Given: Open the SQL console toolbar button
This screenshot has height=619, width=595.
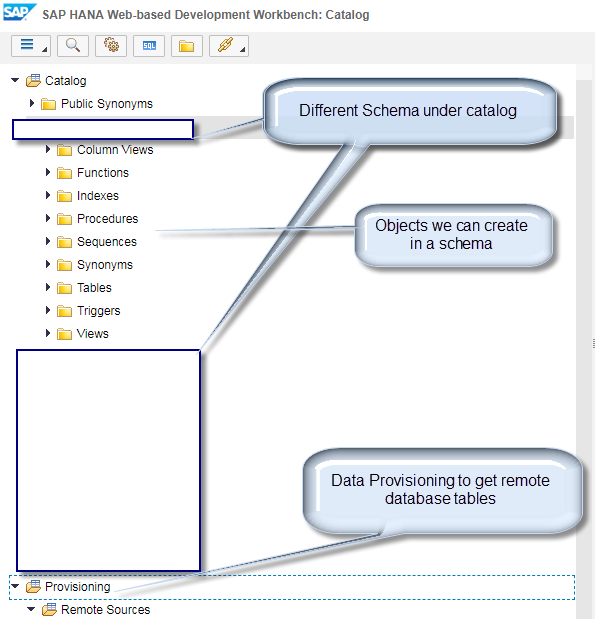Looking at the screenshot, I should coord(149,46).
